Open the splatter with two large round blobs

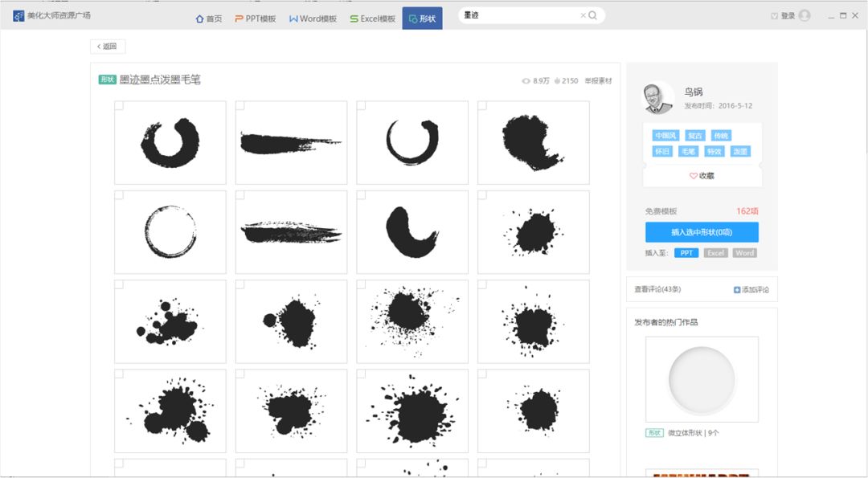pyautogui.click(x=170, y=411)
